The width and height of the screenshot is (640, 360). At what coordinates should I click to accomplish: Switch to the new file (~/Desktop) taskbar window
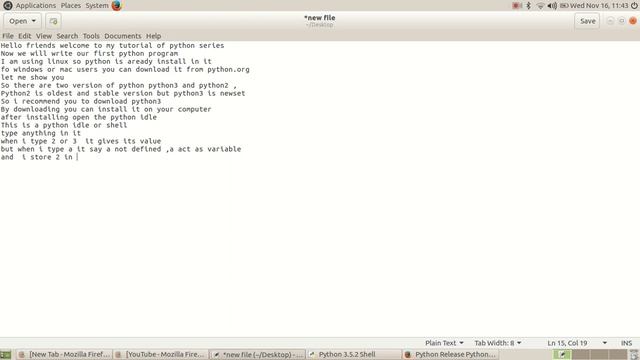258,355
